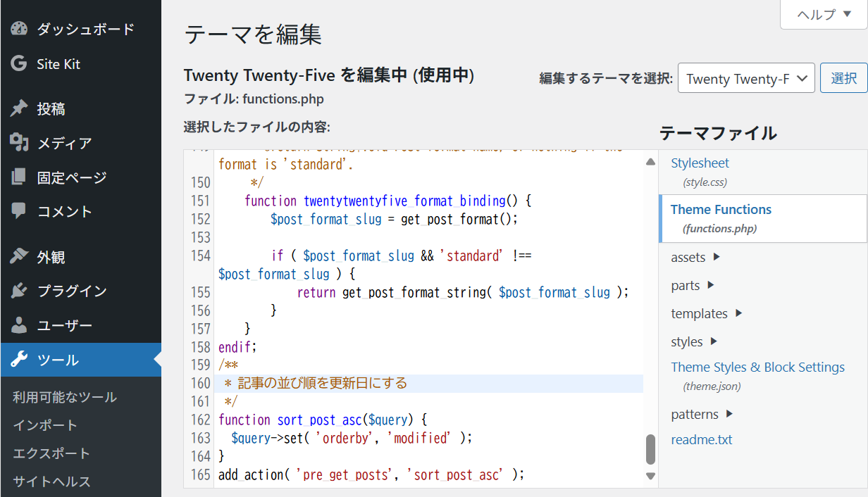Click the 'function sort_post_asc' line
This screenshot has height=497, width=868.
[323, 420]
